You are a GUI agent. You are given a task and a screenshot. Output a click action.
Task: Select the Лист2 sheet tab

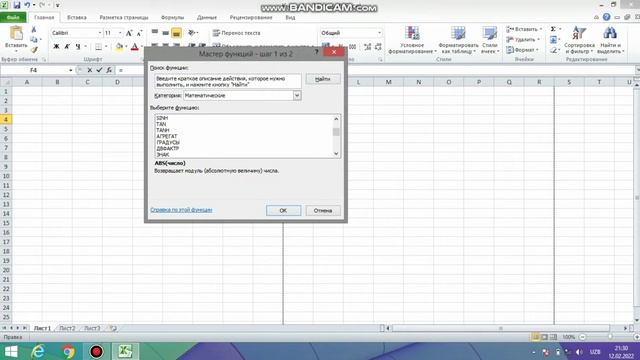click(67, 328)
